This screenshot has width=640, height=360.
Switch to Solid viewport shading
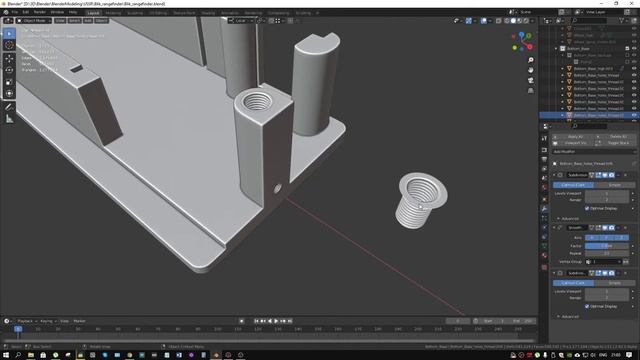pos(513,20)
